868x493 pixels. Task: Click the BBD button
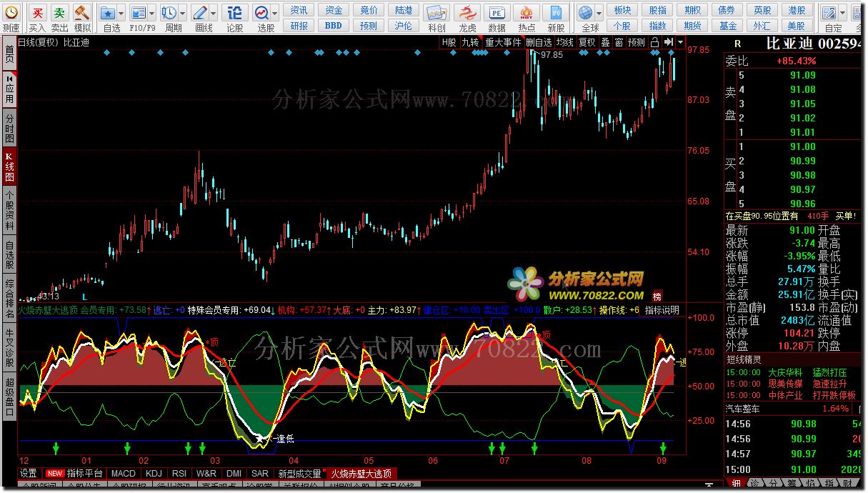[x=334, y=26]
